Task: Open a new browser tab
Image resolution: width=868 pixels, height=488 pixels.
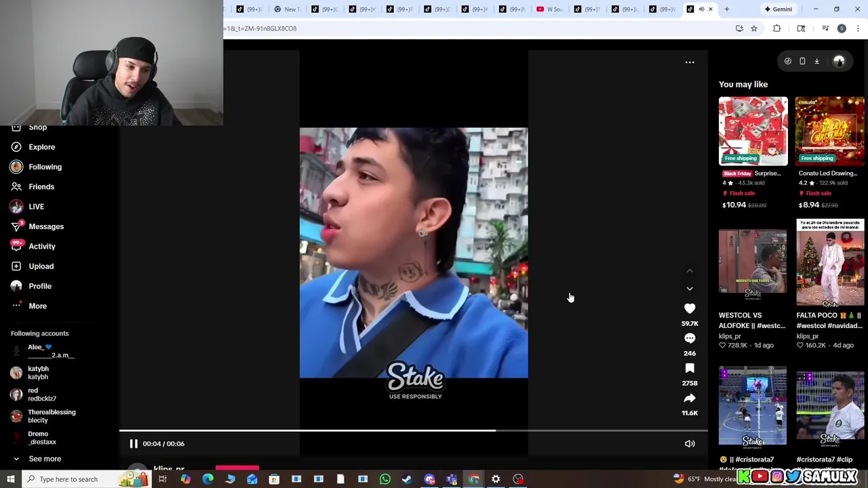Action: coord(727,9)
